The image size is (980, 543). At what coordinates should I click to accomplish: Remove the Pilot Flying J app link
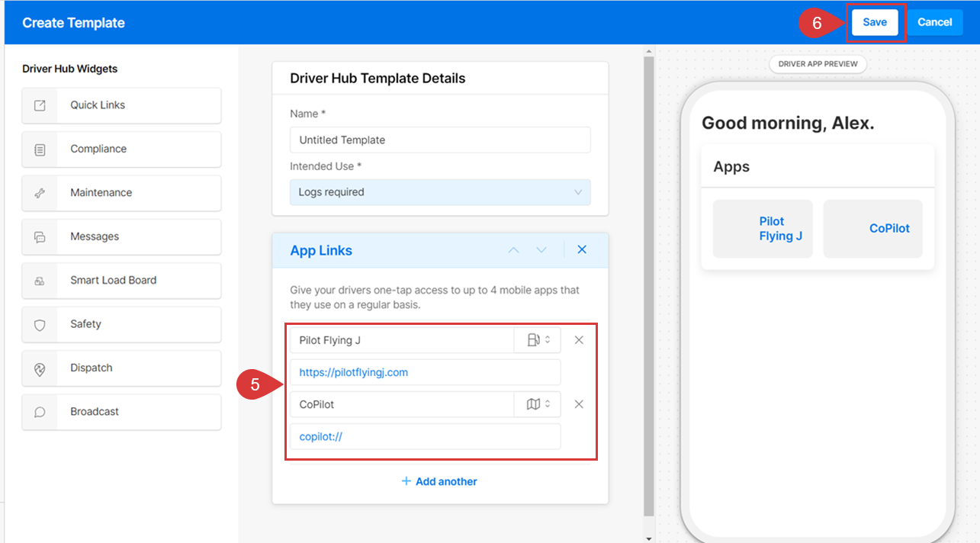coord(579,340)
